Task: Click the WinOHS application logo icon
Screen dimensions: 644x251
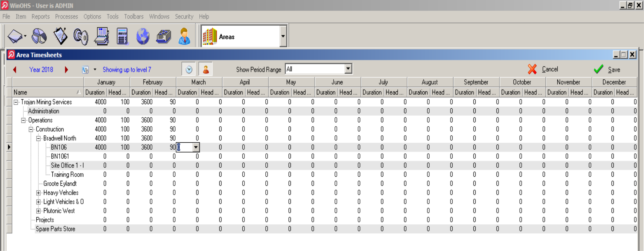Action: click(5, 5)
